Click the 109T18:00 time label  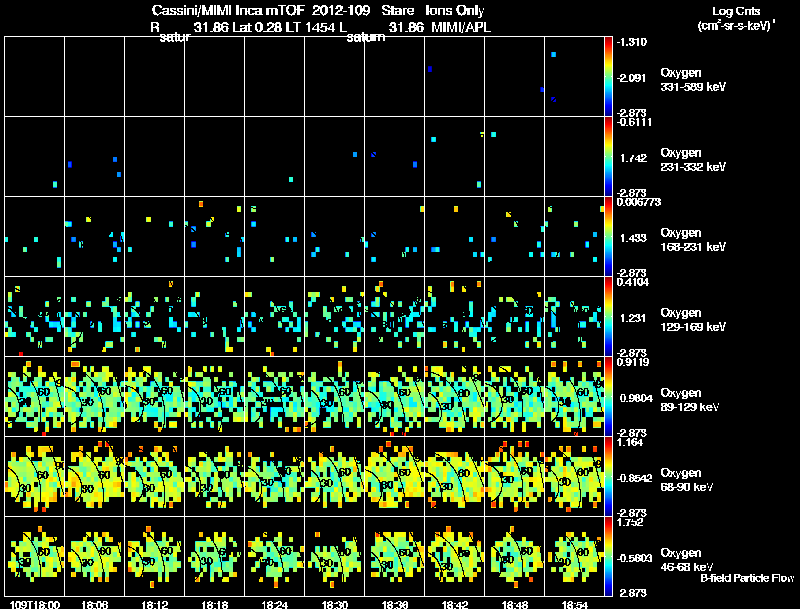pos(35,604)
